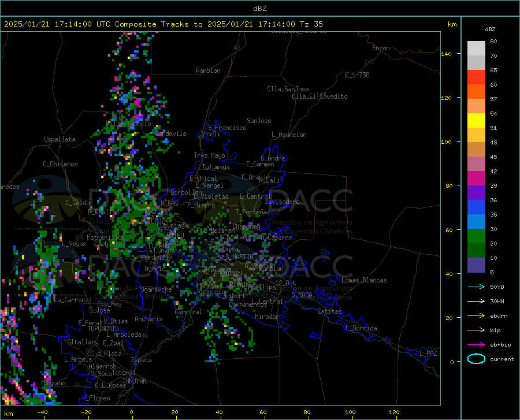Click the S_MARTIN map label
Viewport: 520px width, 420px height.
(239, 257)
